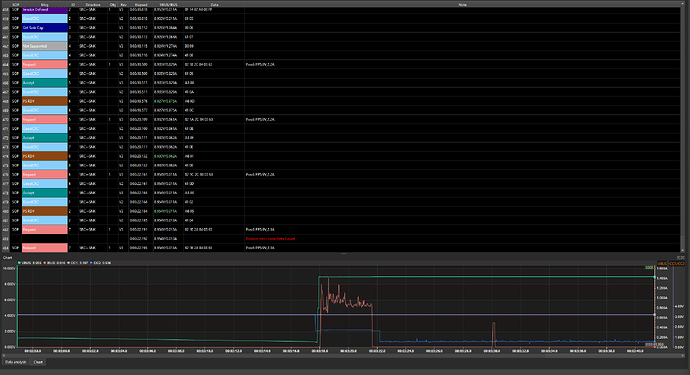Click the Fixed/PPS note in row 464
Image resolution: width=690 pixels, height=375 pixels.
point(261,64)
